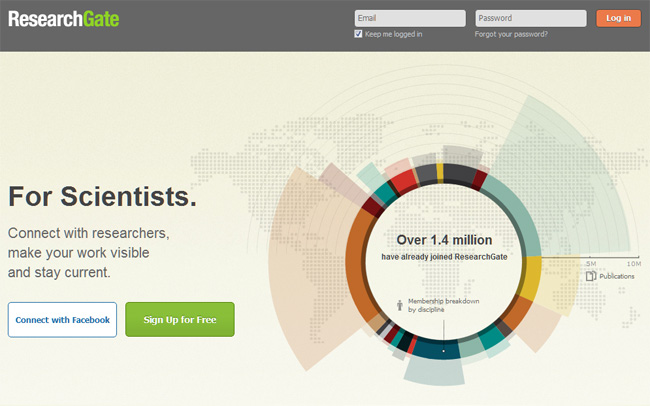650x406 pixels.
Task: Click the Publications document icon
Action: pyautogui.click(x=591, y=276)
